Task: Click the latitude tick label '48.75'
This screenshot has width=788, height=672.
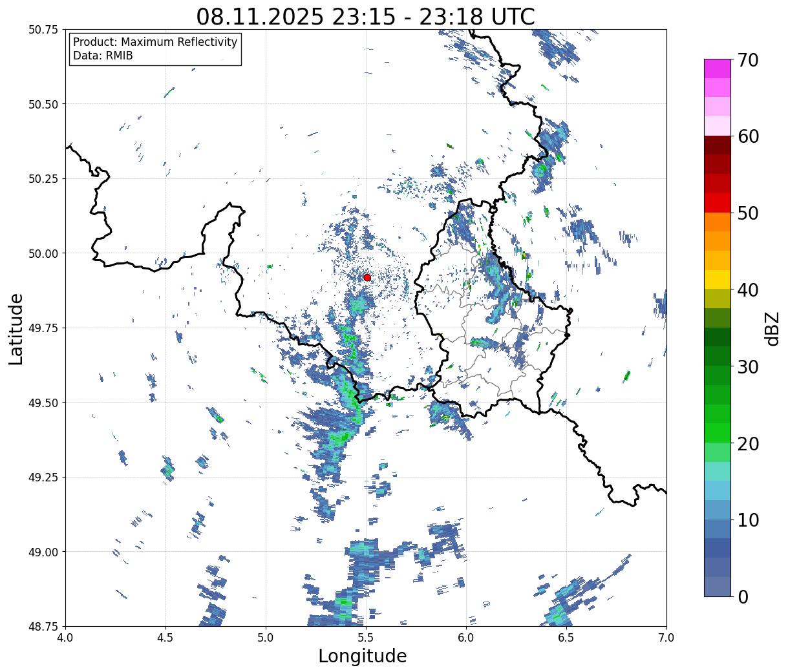Action: pos(43,626)
